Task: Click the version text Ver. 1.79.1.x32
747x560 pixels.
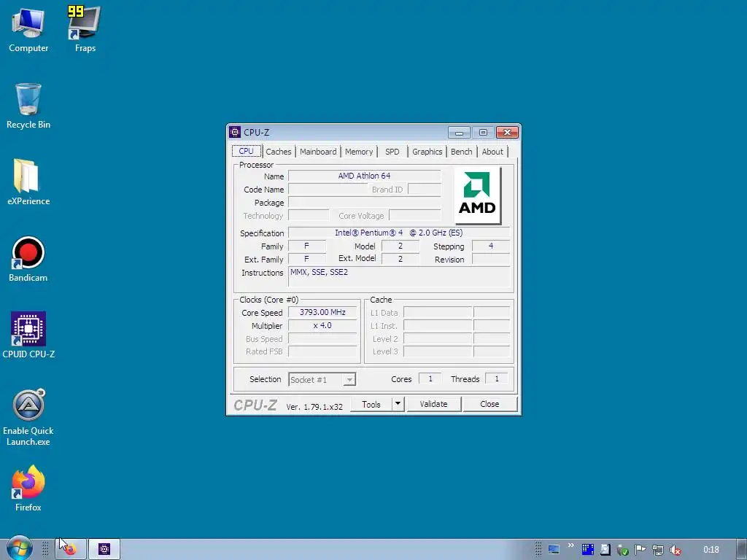Action: tap(314, 407)
